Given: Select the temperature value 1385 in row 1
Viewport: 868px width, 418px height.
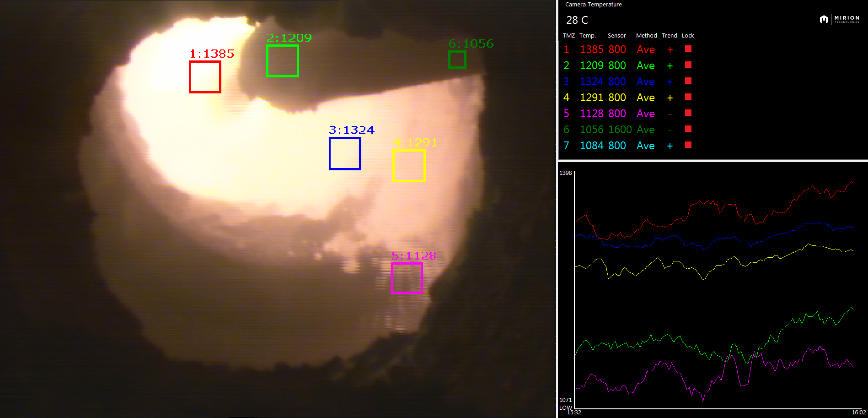Looking at the screenshot, I should pyautogui.click(x=592, y=49).
